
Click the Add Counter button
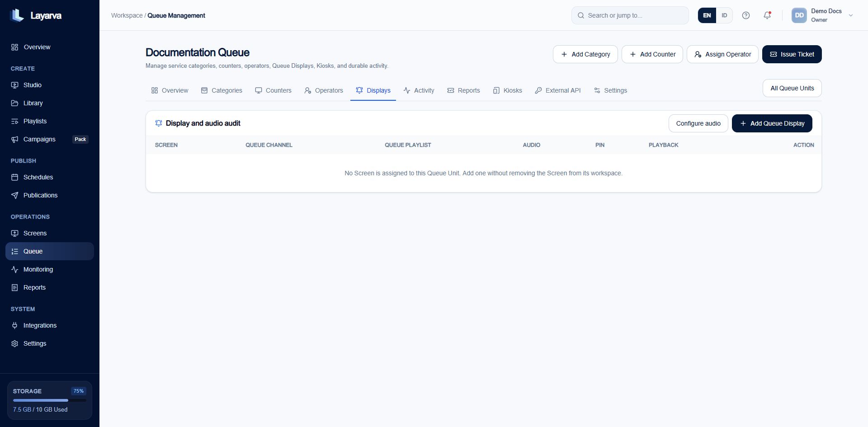(652, 54)
